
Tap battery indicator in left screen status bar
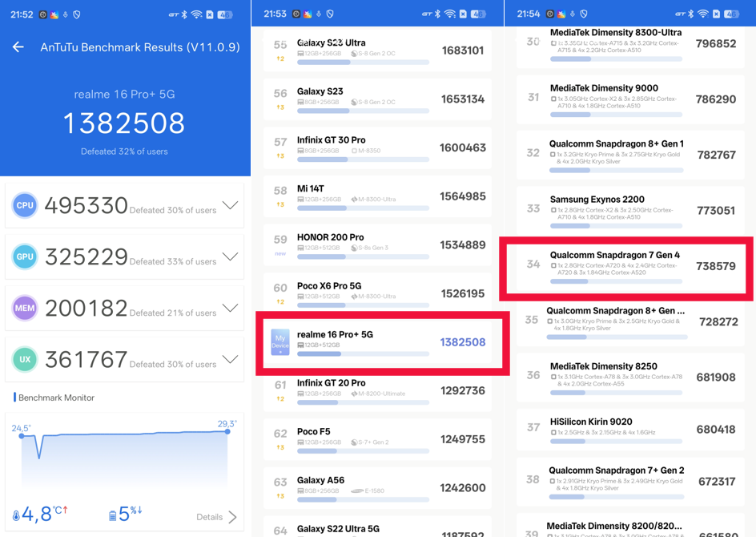(x=225, y=14)
